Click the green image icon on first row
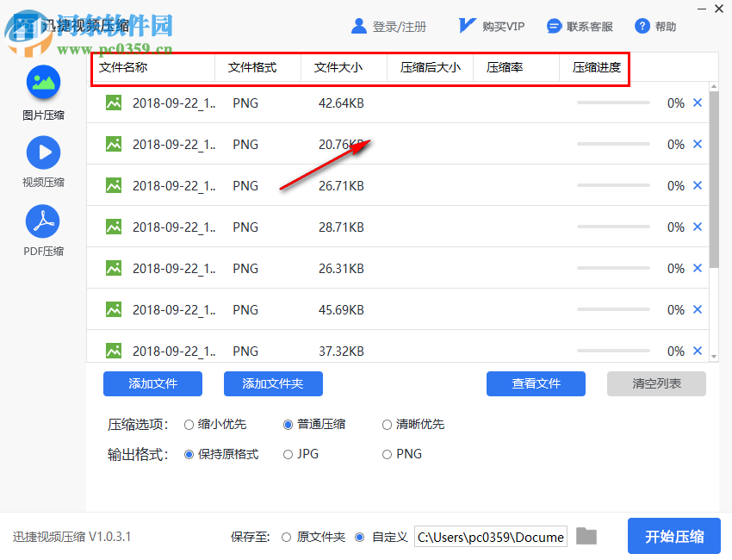Viewport: 732px width, 560px height. [x=113, y=103]
